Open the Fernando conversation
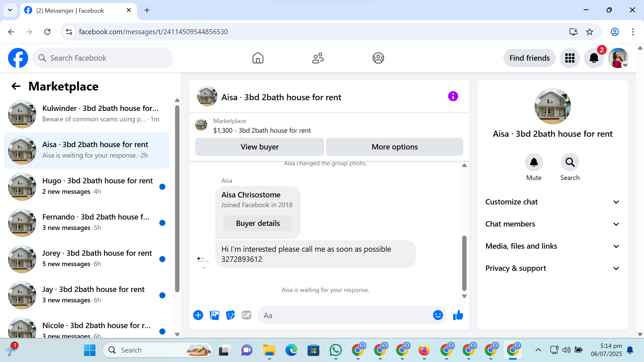644x362 pixels. coord(87,223)
